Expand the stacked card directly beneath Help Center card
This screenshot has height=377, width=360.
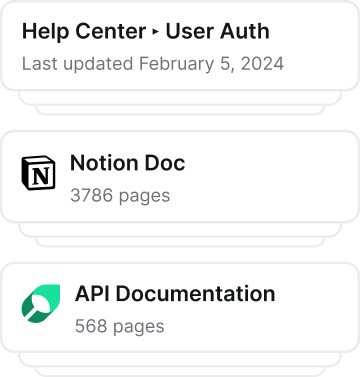(x=180, y=98)
